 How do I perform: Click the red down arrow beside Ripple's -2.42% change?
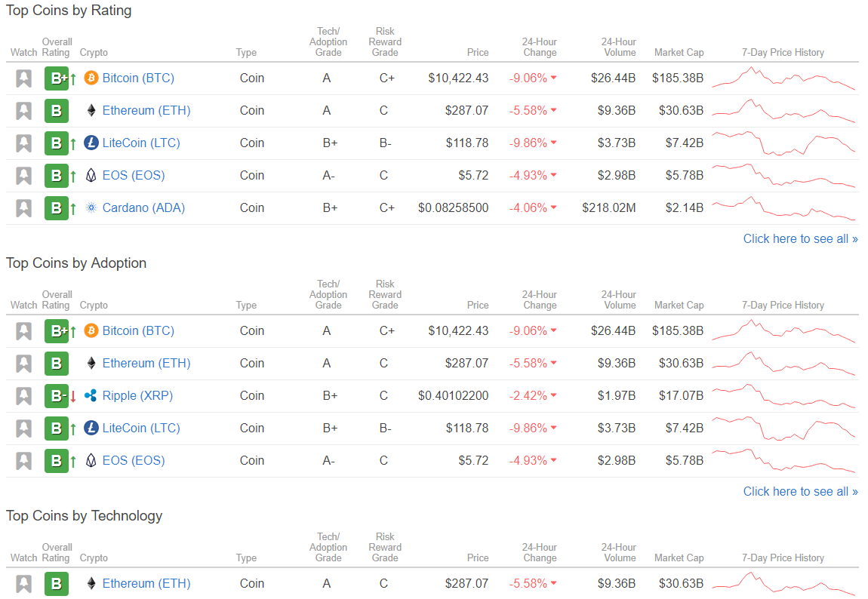point(553,396)
